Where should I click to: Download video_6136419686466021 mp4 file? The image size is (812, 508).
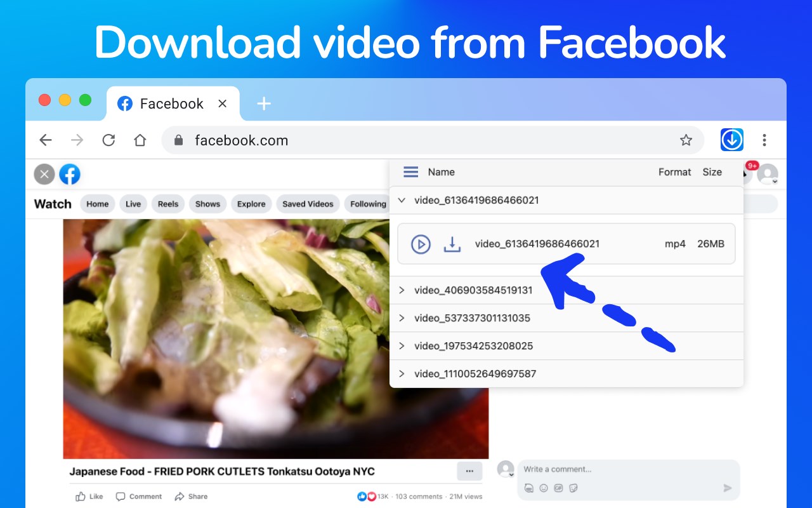click(452, 244)
